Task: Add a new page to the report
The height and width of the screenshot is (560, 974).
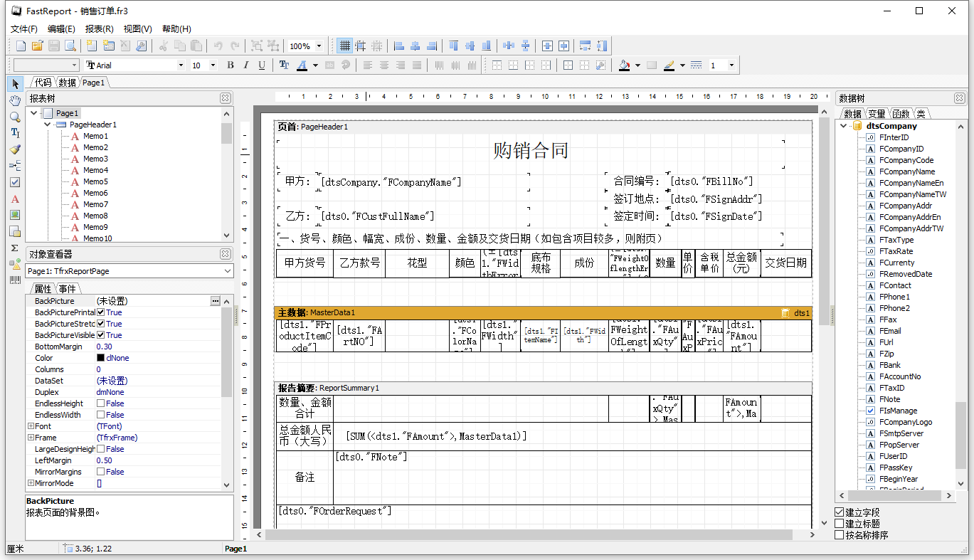Action: point(92,46)
